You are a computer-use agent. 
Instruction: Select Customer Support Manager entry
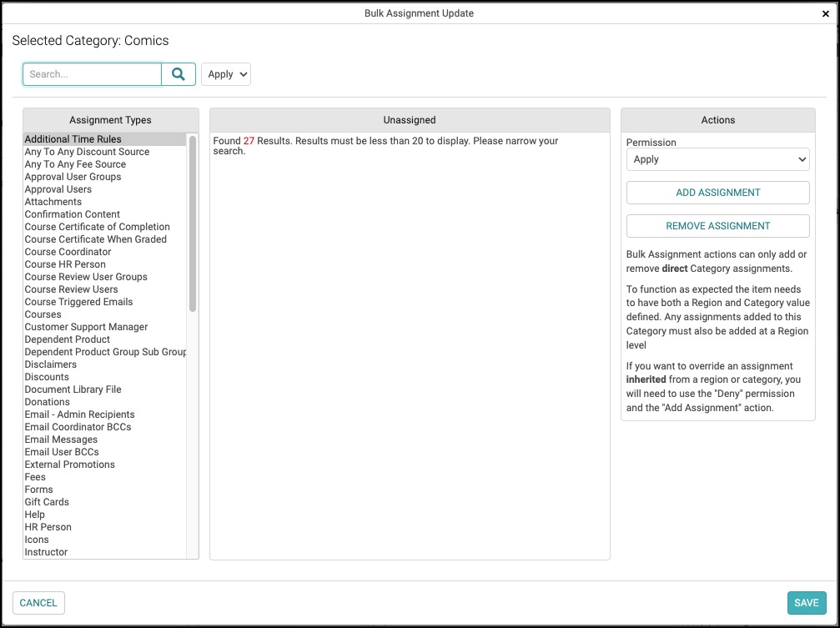pos(86,327)
